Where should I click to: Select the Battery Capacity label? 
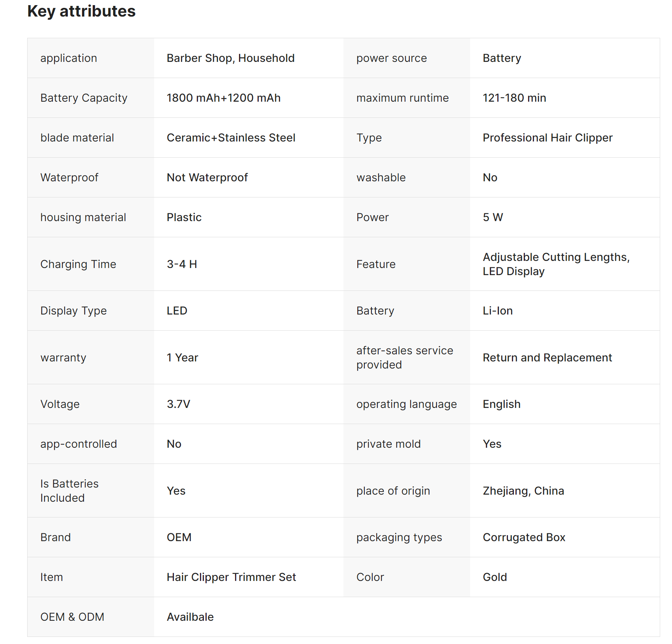(84, 98)
